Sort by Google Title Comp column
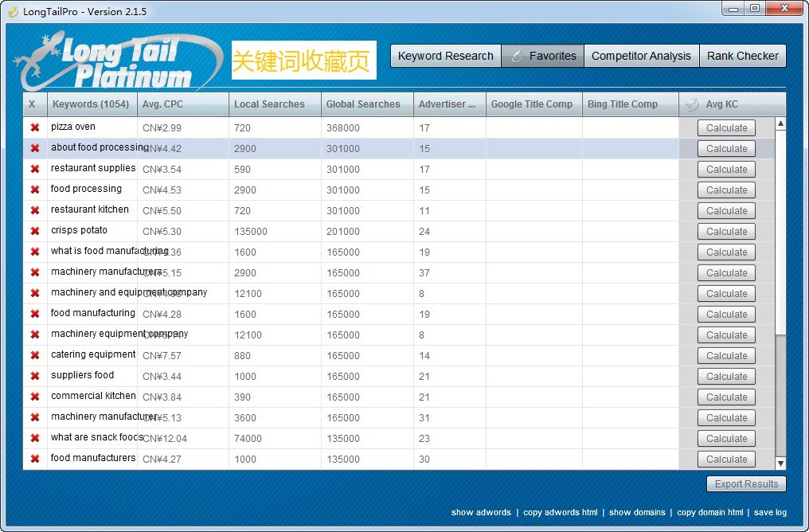Viewport: 809px width, 532px height. (x=534, y=104)
